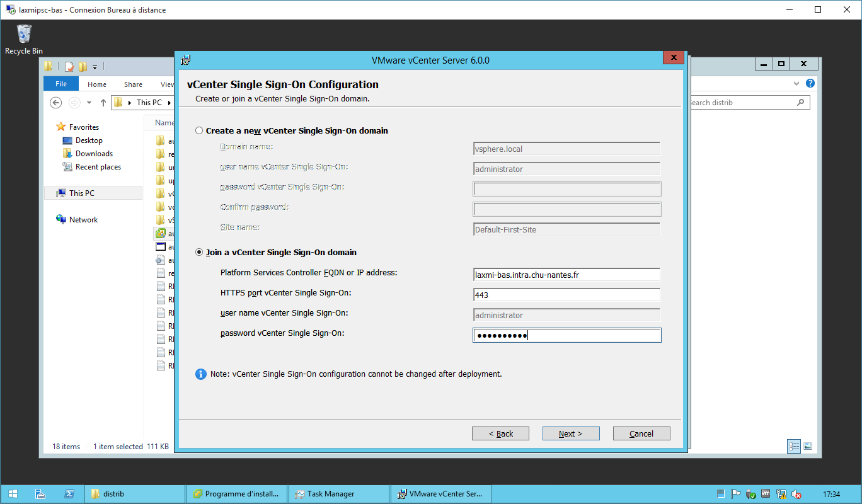862x504 pixels.
Task: Open the recent locations dropdown arrow
Action: (x=89, y=103)
